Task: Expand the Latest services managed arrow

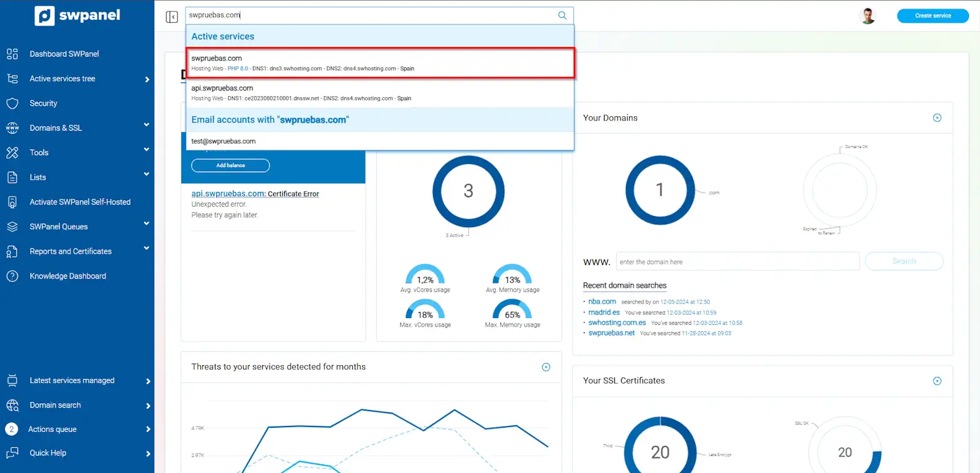Action: (148, 381)
